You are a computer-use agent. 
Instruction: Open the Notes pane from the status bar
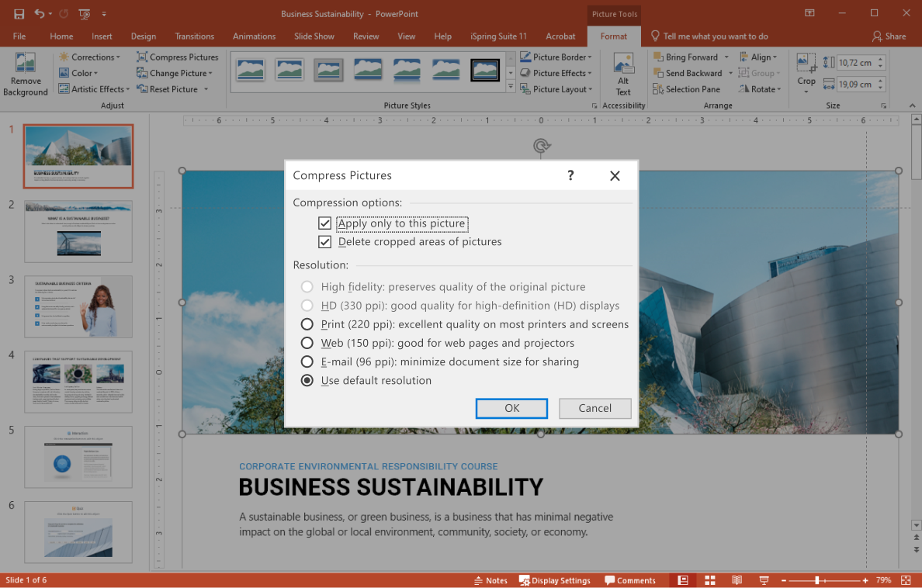tap(490, 580)
